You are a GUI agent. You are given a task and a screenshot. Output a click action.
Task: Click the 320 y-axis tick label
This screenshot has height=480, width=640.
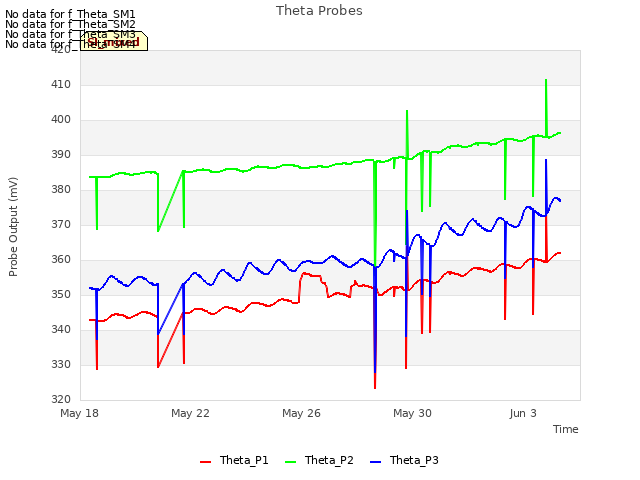[x=61, y=399]
